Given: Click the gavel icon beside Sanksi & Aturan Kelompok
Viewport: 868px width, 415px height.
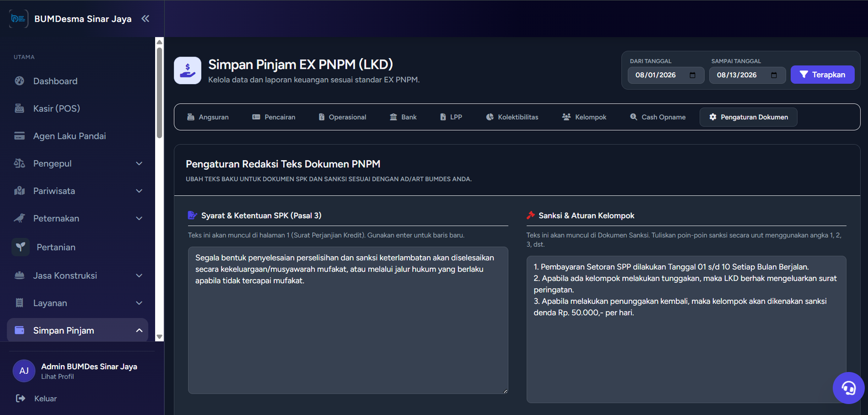Looking at the screenshot, I should click(531, 215).
